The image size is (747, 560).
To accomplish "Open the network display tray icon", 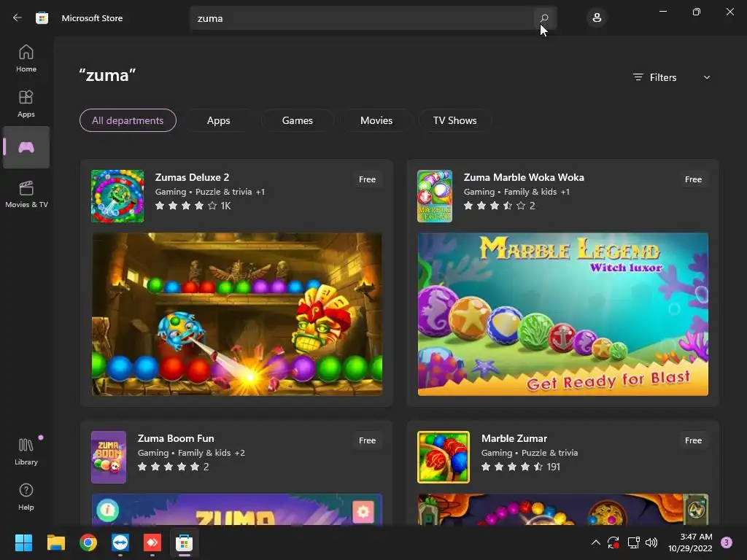I will (x=633, y=542).
